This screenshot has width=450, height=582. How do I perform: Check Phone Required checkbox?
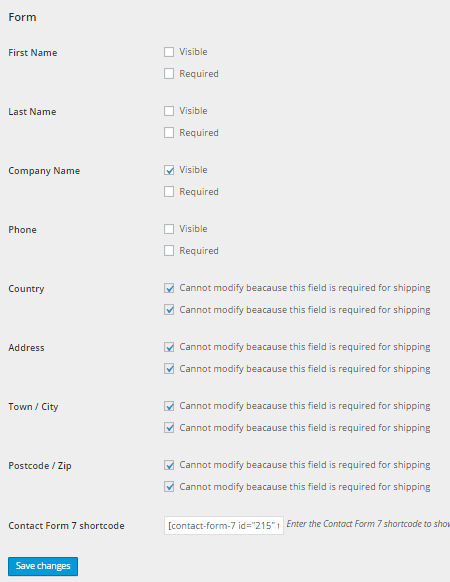[169, 251]
